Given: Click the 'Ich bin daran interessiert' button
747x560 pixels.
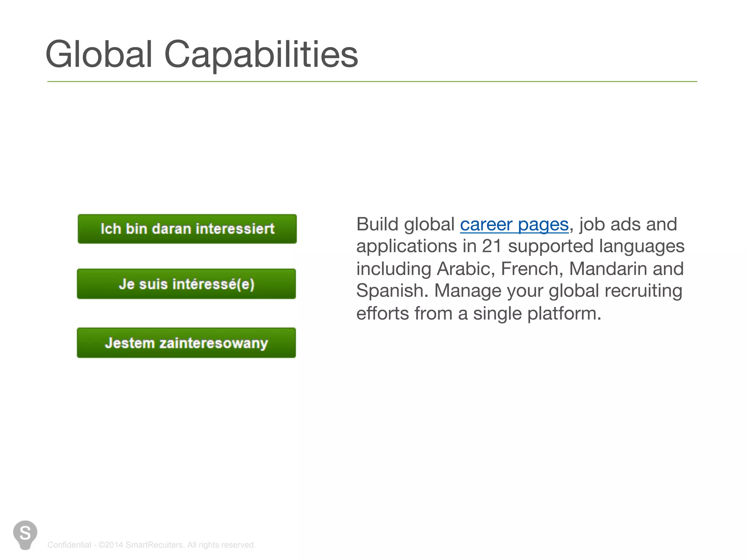Looking at the screenshot, I should point(187,229).
